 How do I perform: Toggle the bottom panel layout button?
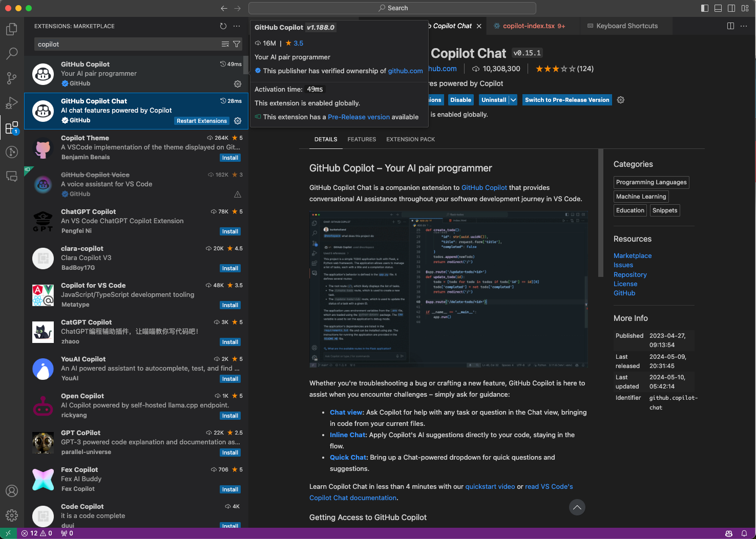[x=718, y=8]
